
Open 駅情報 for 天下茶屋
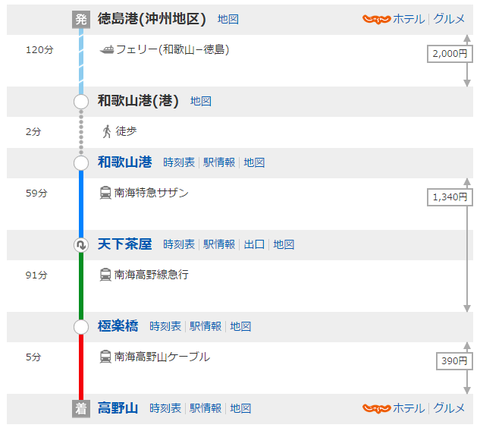tap(219, 245)
